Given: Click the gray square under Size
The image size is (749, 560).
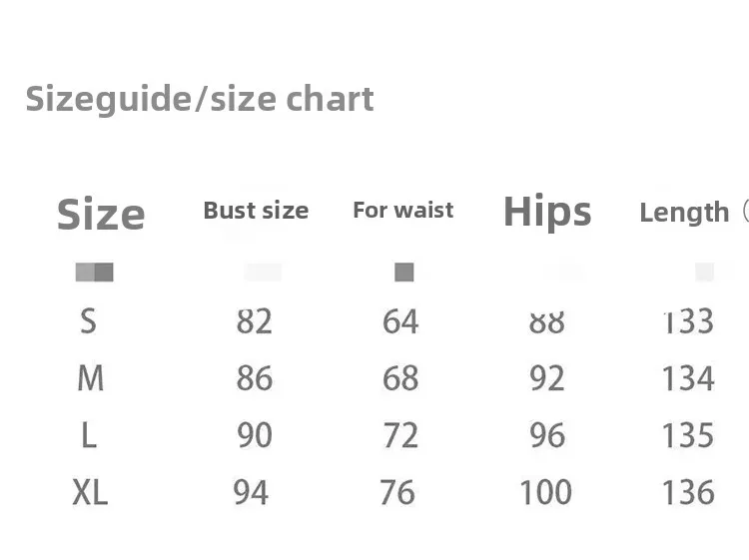Looking at the screenshot, I should pos(95,272).
